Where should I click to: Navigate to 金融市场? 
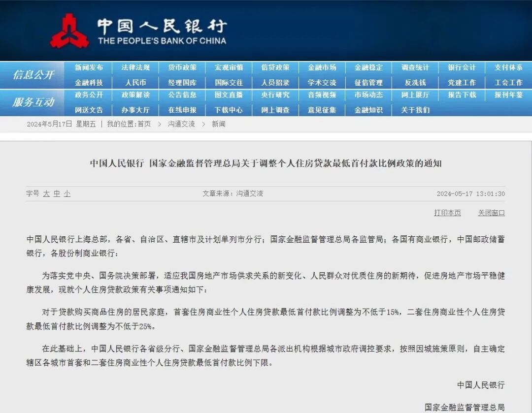[x=322, y=67]
